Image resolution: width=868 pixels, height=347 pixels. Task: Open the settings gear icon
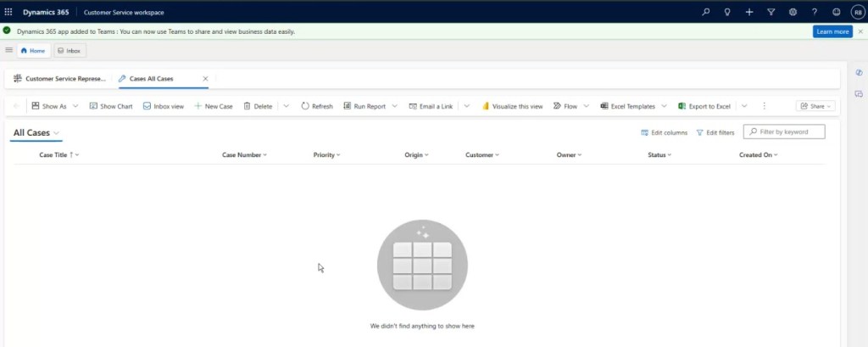[x=793, y=12]
